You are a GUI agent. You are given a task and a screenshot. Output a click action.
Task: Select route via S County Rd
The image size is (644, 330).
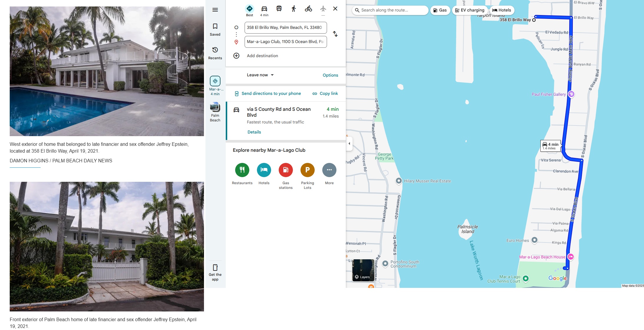(286, 121)
